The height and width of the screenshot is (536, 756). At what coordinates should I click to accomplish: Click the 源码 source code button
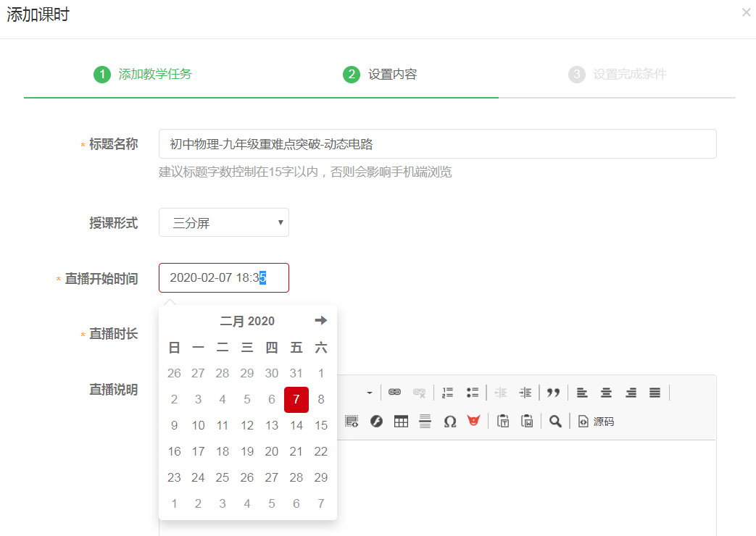596,422
